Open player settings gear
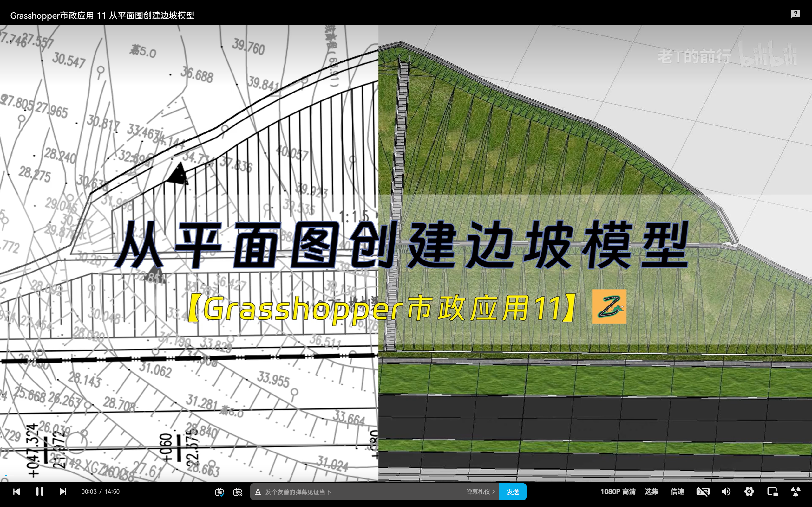812x507 pixels. pos(749,491)
